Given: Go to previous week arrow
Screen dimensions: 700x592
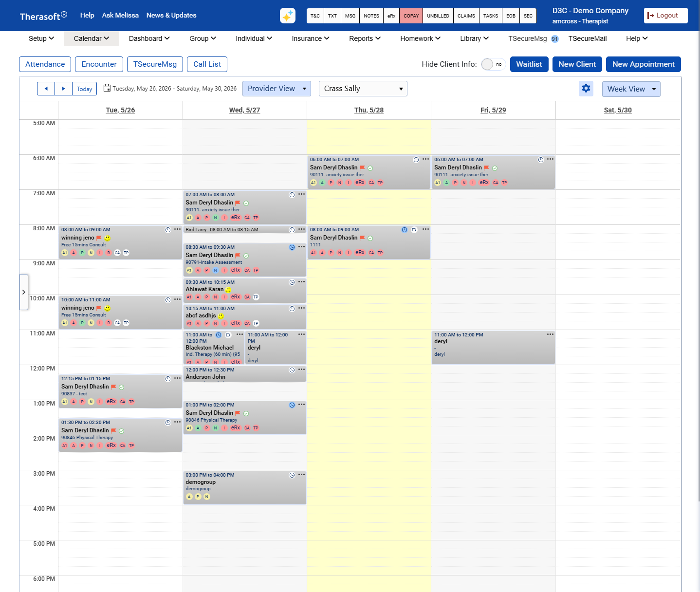Looking at the screenshot, I should (x=46, y=89).
